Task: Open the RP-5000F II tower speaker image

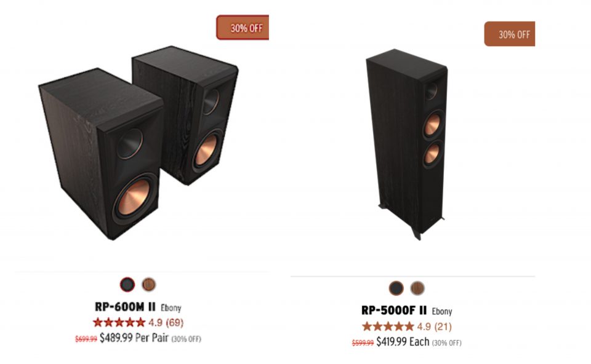Action: (x=407, y=144)
